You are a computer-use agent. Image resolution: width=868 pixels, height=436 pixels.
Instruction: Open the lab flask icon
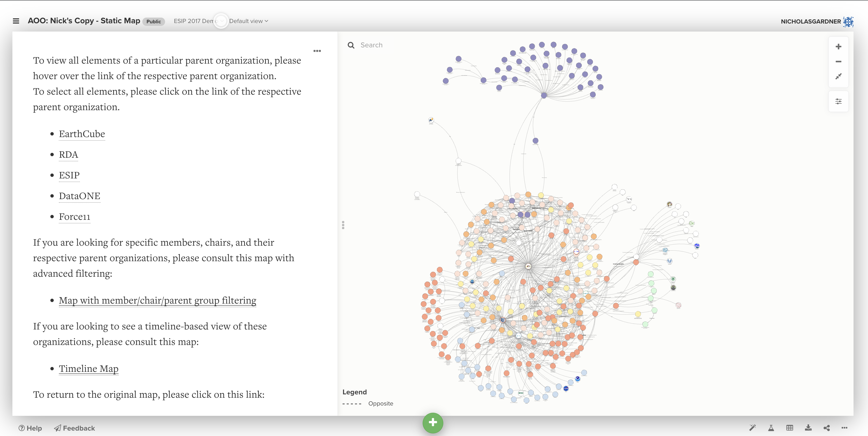[x=771, y=427]
